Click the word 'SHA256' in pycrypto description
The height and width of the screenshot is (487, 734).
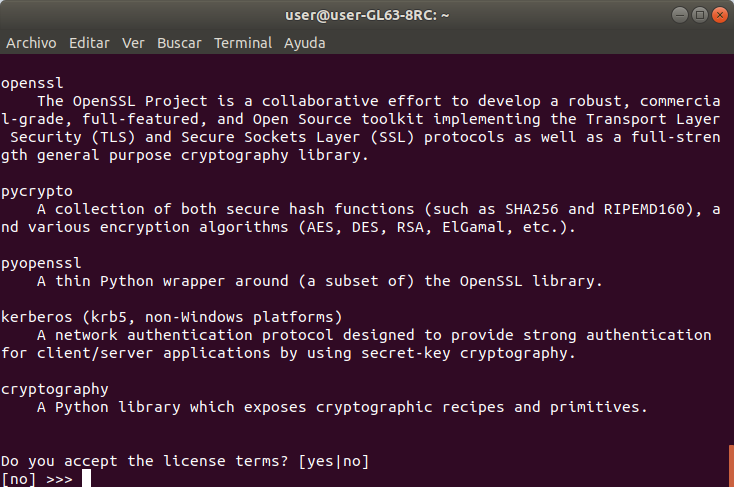[x=531, y=209]
